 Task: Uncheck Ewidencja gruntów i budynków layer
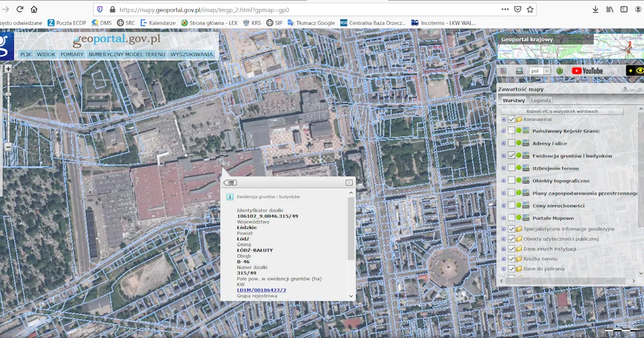point(511,156)
